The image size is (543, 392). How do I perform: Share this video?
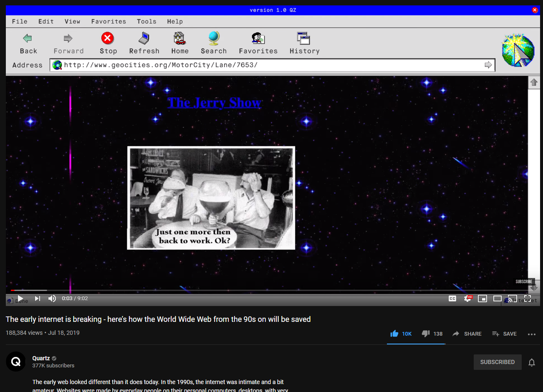click(x=467, y=334)
